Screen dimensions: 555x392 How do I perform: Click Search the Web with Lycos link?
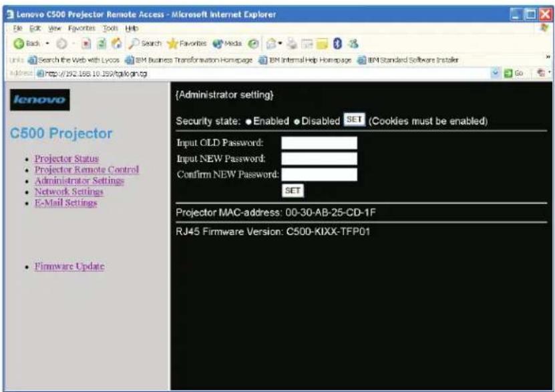coord(73,60)
